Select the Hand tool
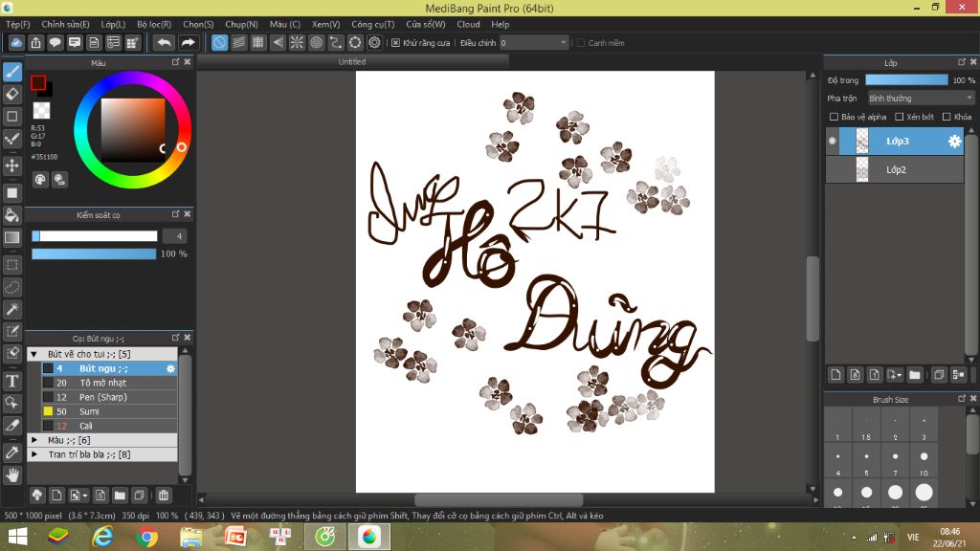Image resolution: width=980 pixels, height=551 pixels. pyautogui.click(x=11, y=475)
